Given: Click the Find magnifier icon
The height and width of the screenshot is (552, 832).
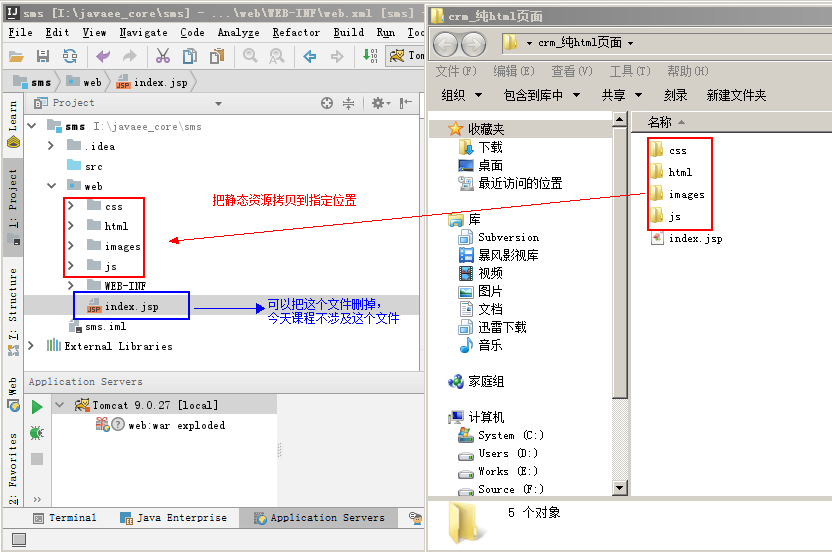Looking at the screenshot, I should [250, 56].
